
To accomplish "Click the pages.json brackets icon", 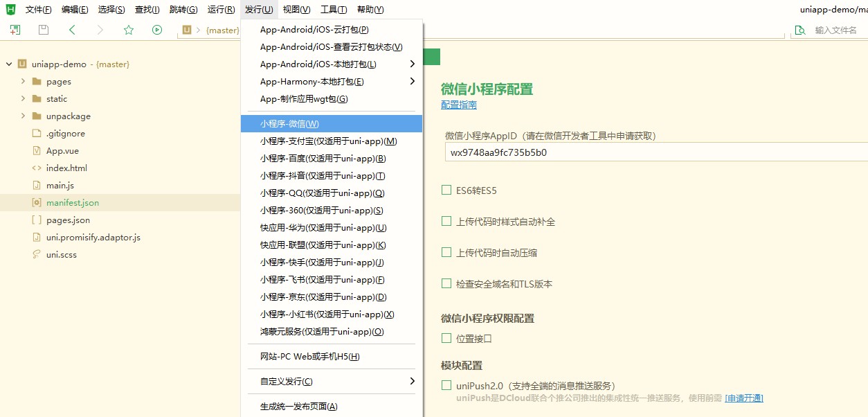I will click(x=37, y=220).
